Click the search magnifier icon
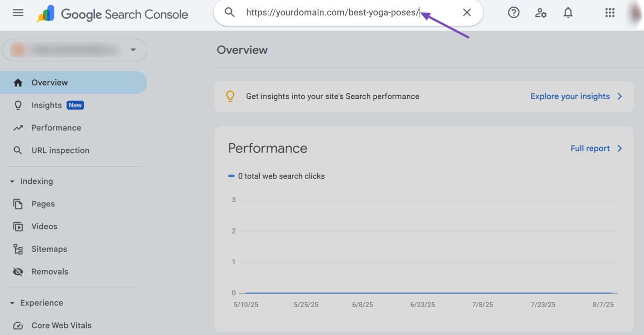Viewport: 644px width, 335px height. pos(230,12)
